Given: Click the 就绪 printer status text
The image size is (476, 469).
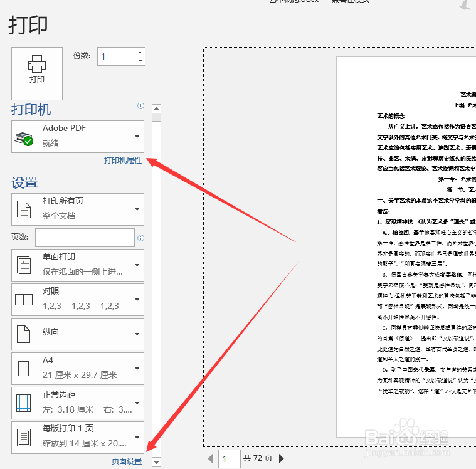Looking at the screenshot, I should tap(51, 143).
